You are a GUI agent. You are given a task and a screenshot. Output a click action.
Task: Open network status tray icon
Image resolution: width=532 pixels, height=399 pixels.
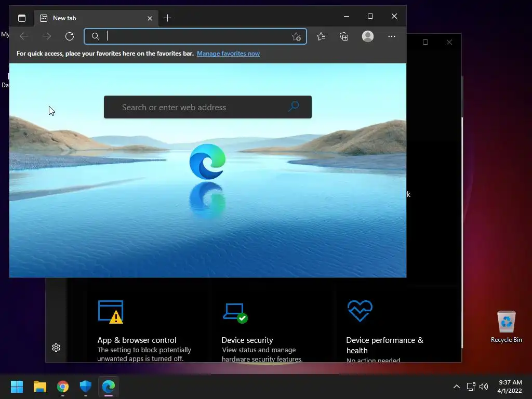click(x=471, y=387)
